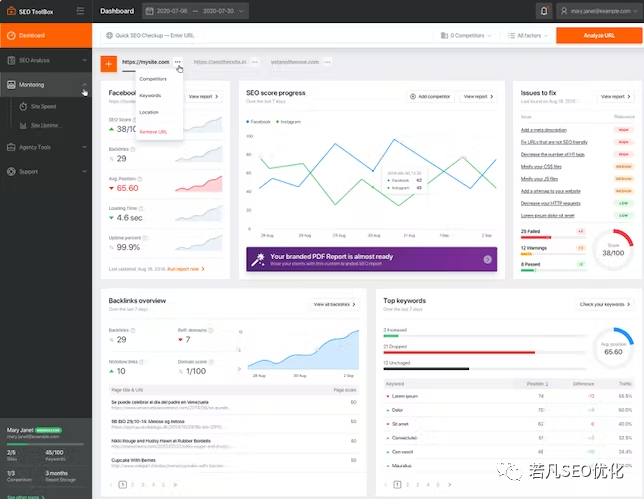Image resolution: width=644 pixels, height=499 pixels.
Task: Click the info icon beside Avg. Position
Action: pyautogui.click(x=140, y=179)
